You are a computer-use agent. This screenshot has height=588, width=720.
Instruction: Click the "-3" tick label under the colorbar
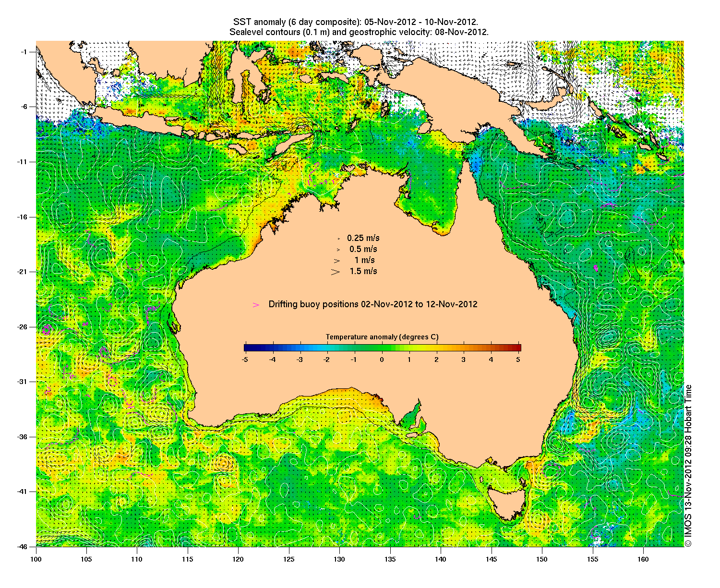click(x=300, y=359)
